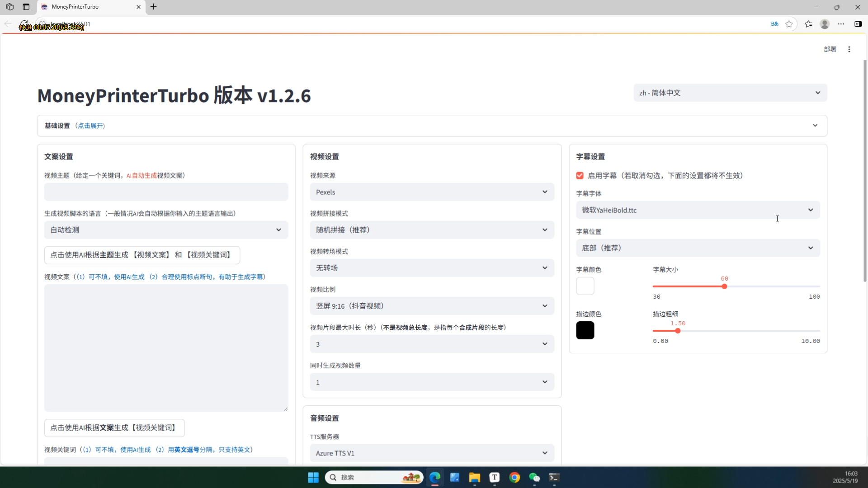Click the browser profile avatar icon
This screenshot has height=488, width=868.
825,24
